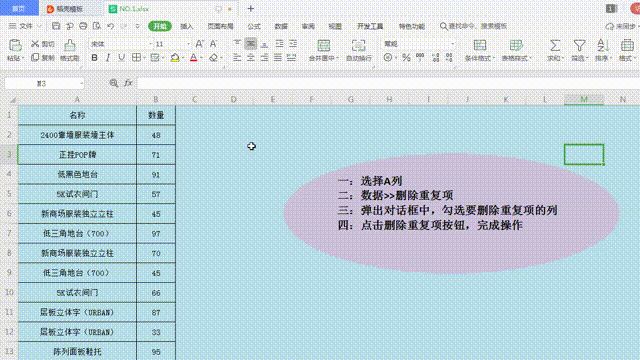Select the Format Painter brush
Screen dimensions: 640x360
(x=70, y=45)
